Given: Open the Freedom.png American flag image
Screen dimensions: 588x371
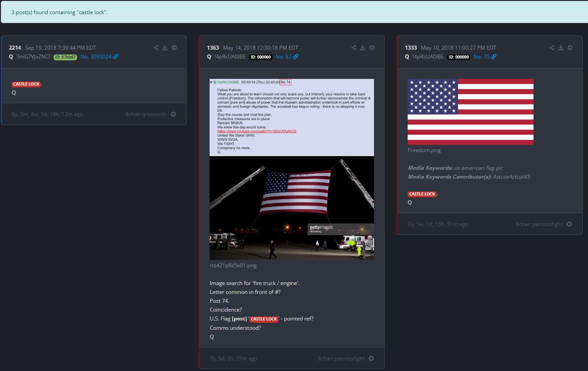Looking at the screenshot, I should [471, 112].
